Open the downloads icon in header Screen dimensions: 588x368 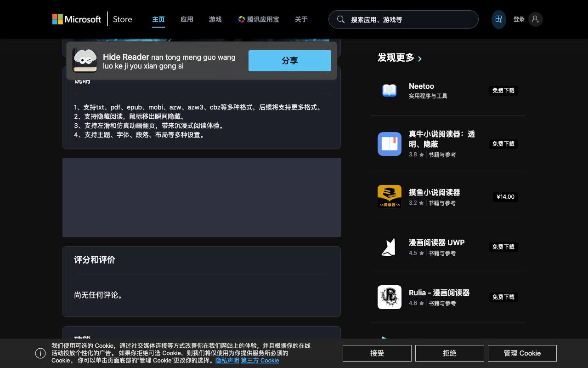point(498,19)
